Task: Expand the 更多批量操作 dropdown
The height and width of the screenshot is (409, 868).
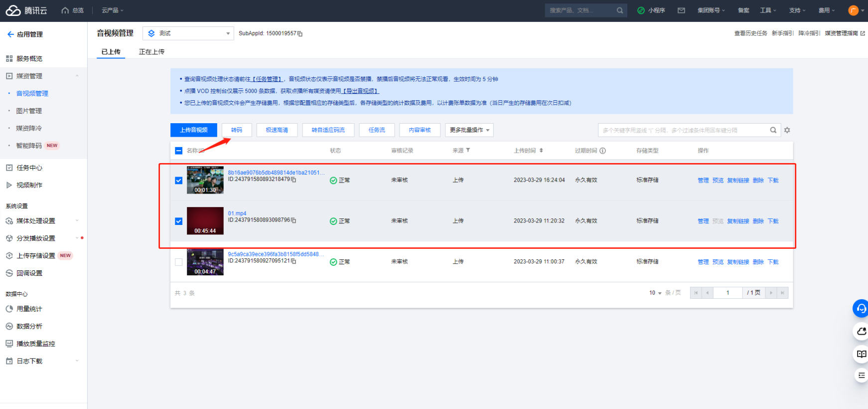Action: [x=469, y=130]
